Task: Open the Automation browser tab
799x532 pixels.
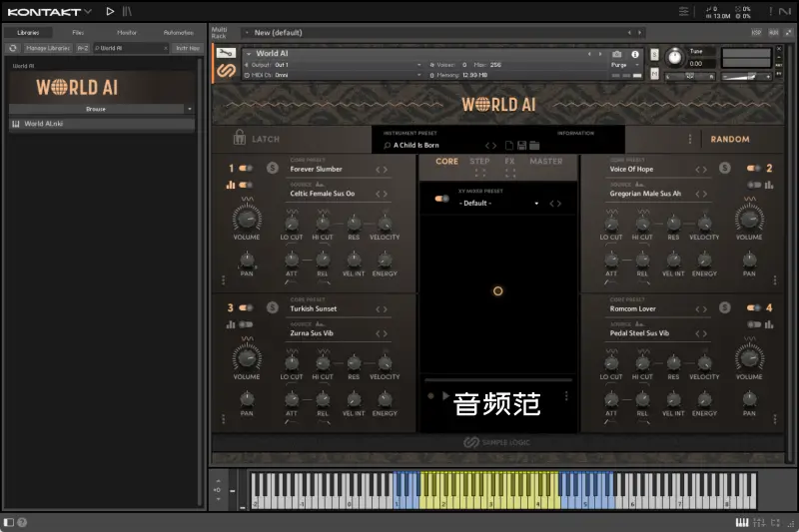Action: point(178,33)
